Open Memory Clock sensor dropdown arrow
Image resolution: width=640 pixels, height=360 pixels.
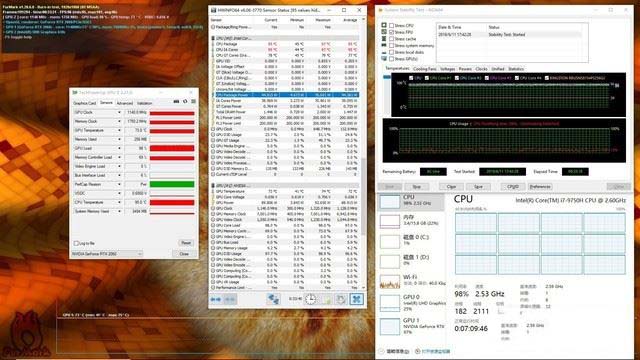[120, 122]
